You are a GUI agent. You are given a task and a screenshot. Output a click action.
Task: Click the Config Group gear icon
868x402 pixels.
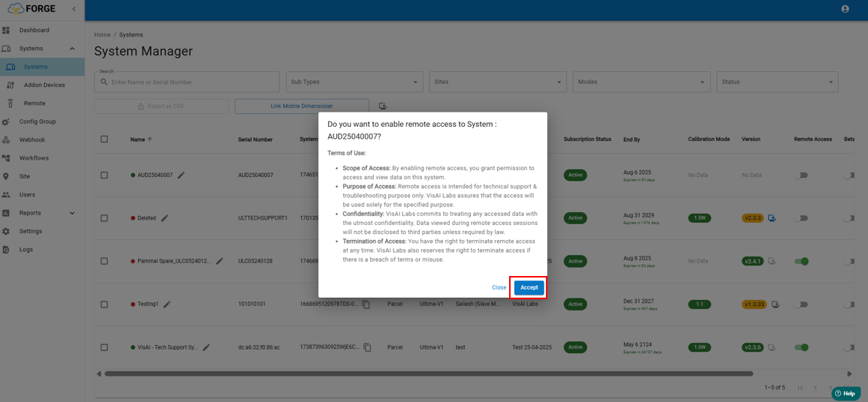pyautogui.click(x=6, y=121)
